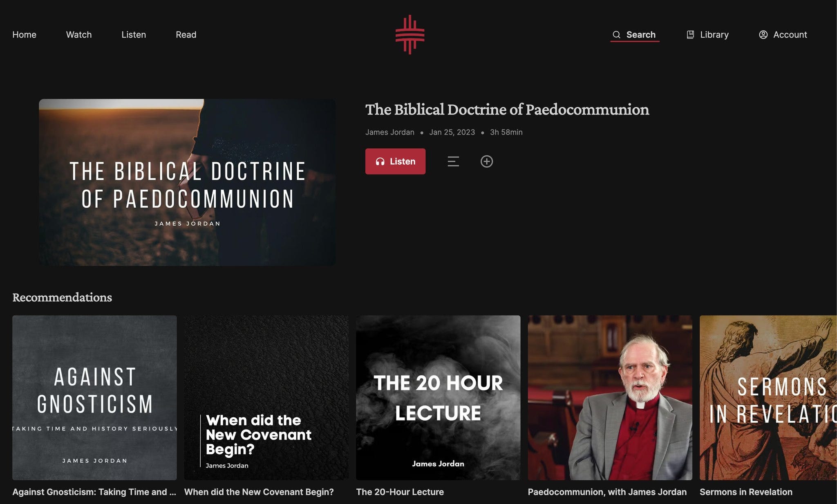Open the episode list icon beside Listen
The width and height of the screenshot is (837, 504).
point(453,161)
